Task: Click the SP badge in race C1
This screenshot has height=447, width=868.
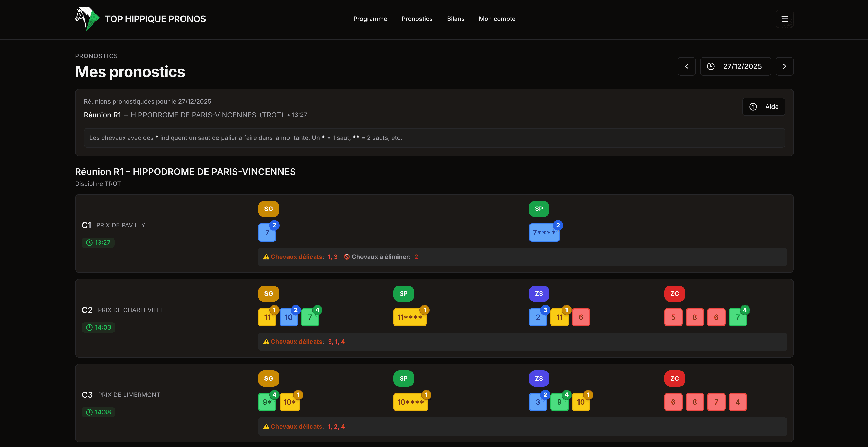Action: click(x=538, y=209)
